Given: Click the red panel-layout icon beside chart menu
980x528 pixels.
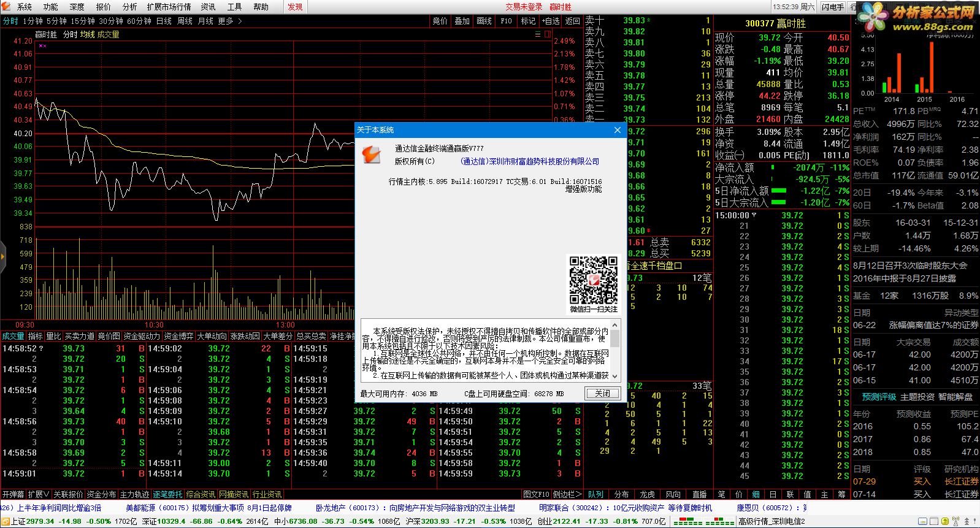Looking at the screenshot, I should point(548,35).
